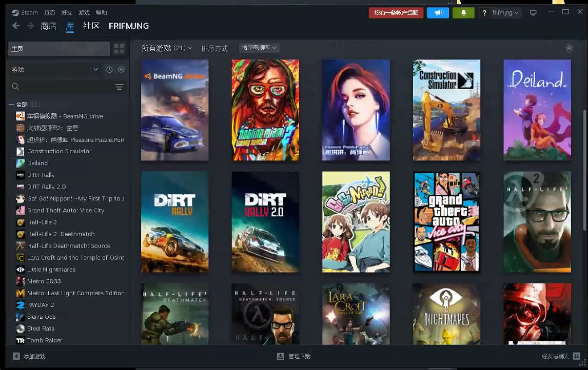Go to the 社区 tab

91,26
